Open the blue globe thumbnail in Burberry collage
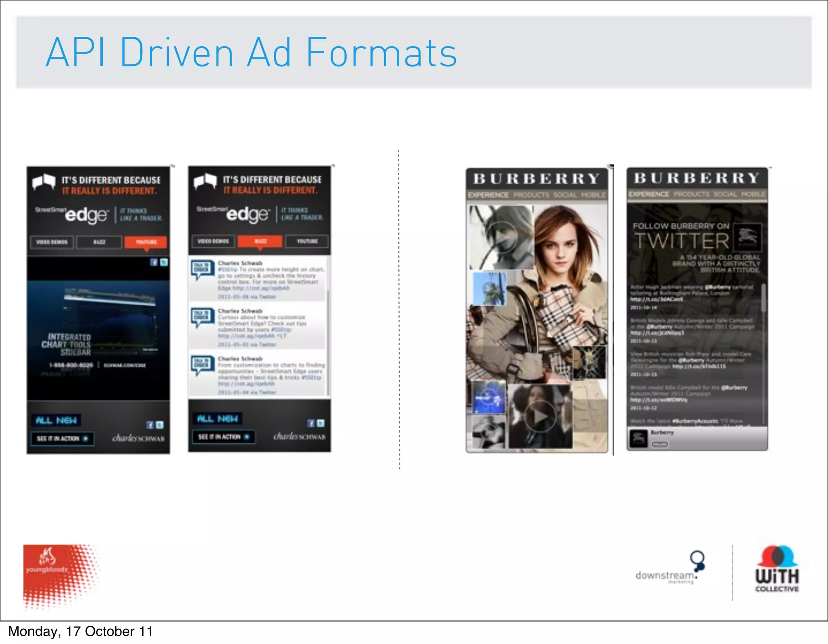The width and height of the screenshot is (828, 644). point(489,397)
